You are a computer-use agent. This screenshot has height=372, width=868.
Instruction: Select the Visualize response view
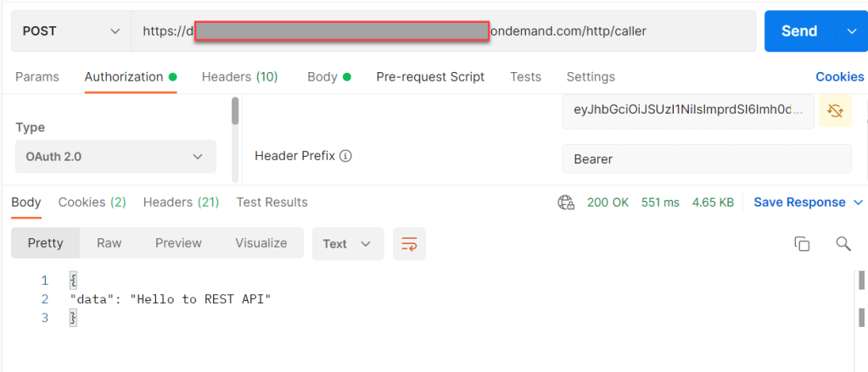pyautogui.click(x=260, y=243)
